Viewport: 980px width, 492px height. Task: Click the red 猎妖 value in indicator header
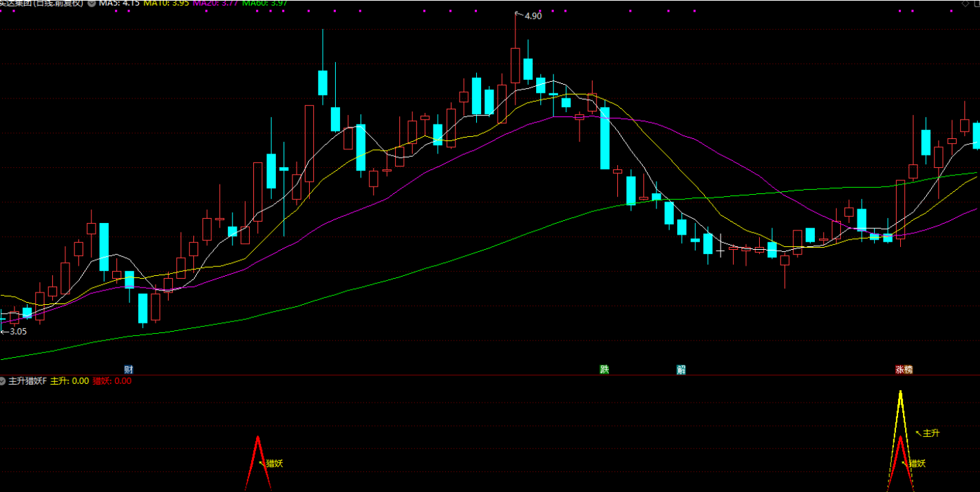coord(111,381)
